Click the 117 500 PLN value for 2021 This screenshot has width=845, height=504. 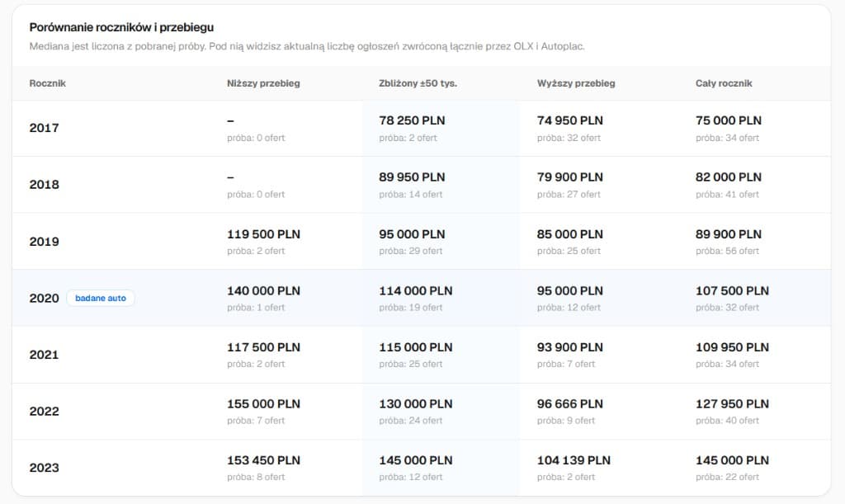[263, 347]
